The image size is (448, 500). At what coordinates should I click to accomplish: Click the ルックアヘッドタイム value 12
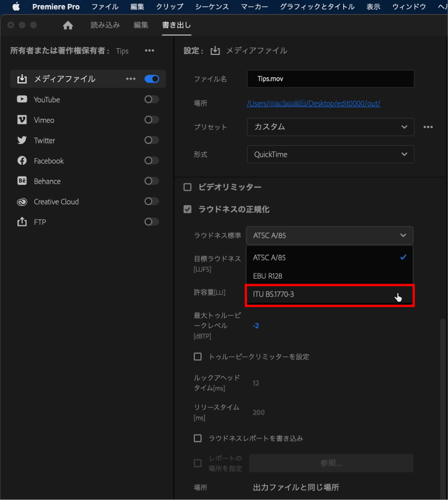click(256, 383)
